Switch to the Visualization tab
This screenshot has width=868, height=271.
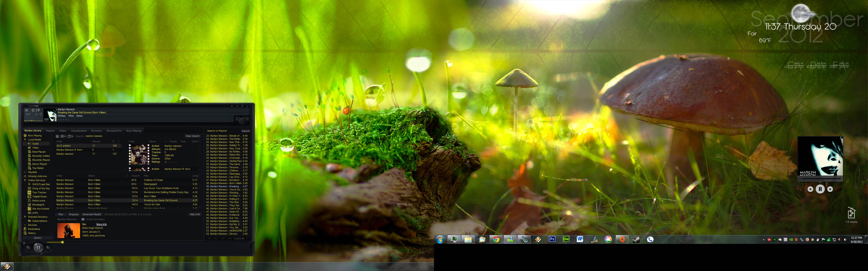(78, 131)
